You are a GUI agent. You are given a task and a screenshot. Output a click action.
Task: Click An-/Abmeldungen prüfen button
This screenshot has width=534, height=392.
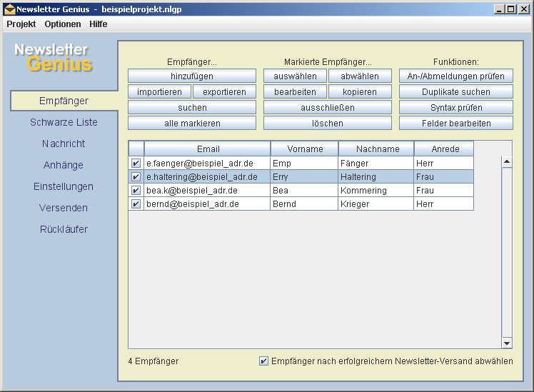tap(456, 76)
